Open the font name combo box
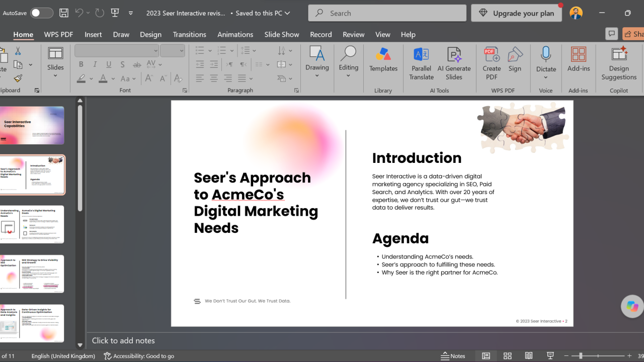644x362 pixels. [117, 51]
